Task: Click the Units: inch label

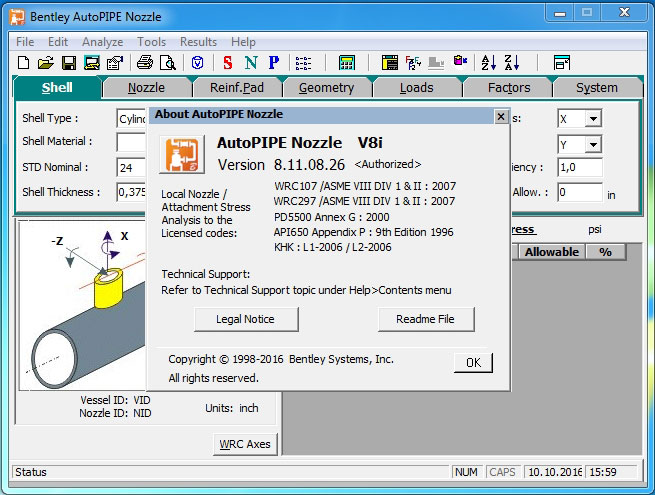Action: (x=232, y=408)
